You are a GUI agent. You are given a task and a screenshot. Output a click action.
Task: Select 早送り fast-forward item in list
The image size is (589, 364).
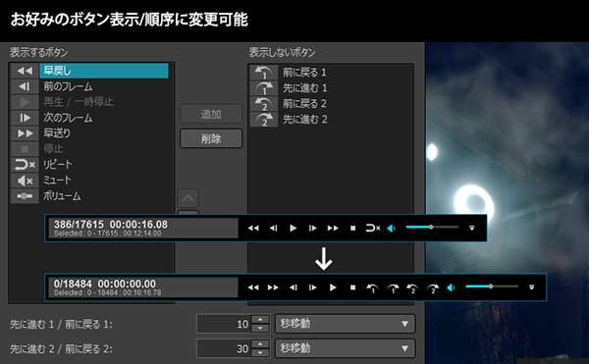(x=89, y=133)
